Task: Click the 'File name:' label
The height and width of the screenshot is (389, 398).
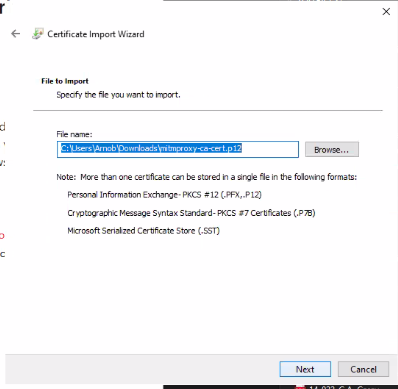Action: [74, 134]
